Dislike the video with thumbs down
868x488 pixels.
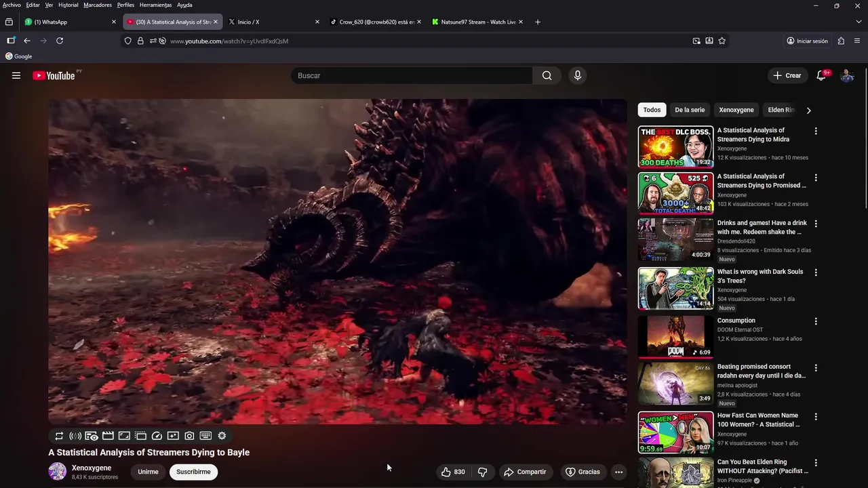tap(483, 472)
